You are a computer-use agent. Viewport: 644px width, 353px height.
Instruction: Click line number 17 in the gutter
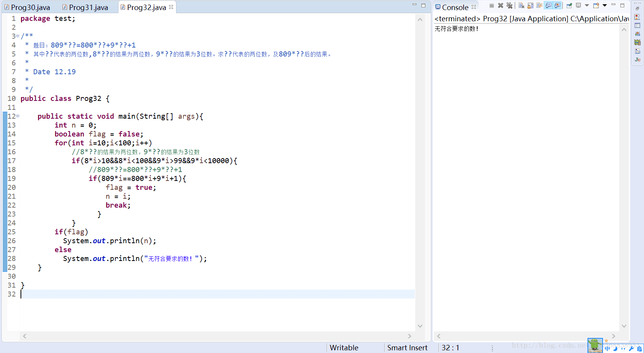12,160
